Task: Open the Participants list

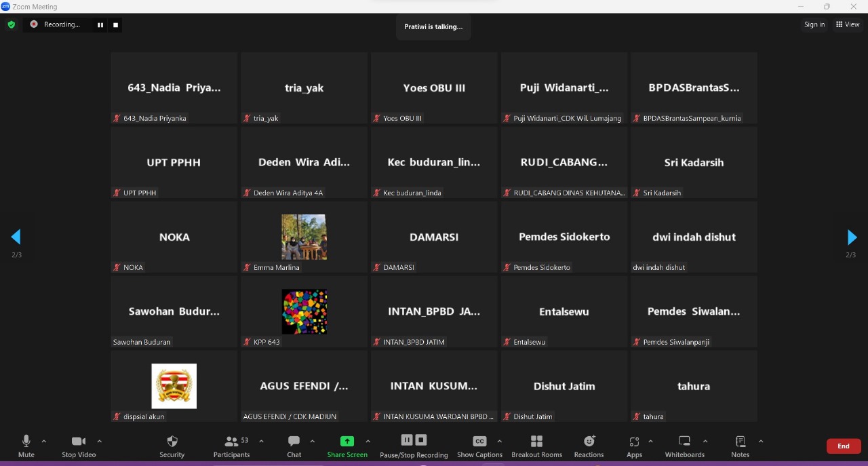Action: coord(231,442)
